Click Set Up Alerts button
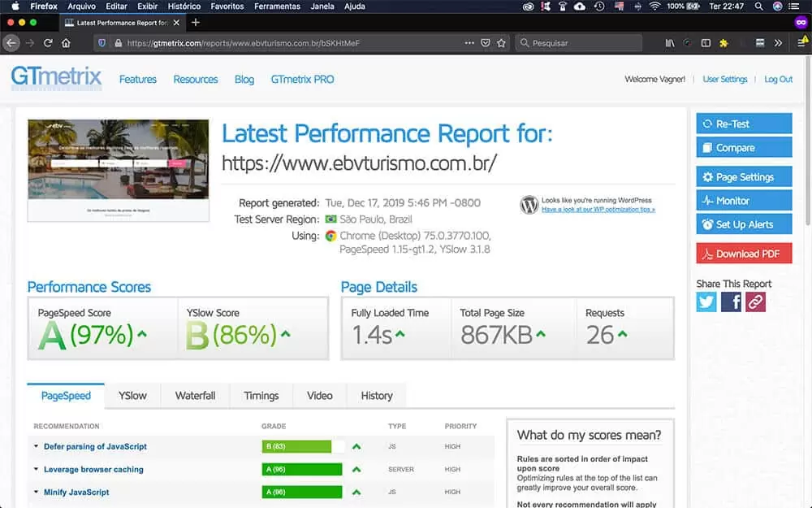Screen dimensions: 812x508 [x=744, y=224]
